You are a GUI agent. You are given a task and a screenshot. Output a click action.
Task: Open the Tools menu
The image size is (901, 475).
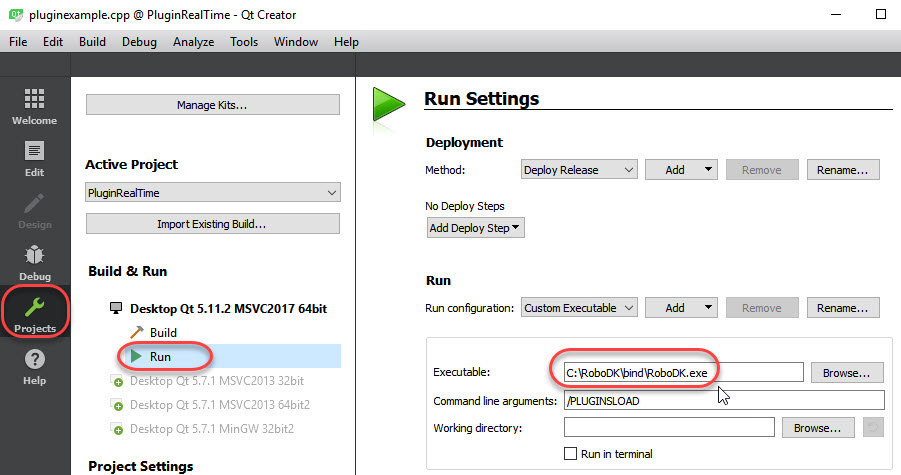tap(244, 42)
